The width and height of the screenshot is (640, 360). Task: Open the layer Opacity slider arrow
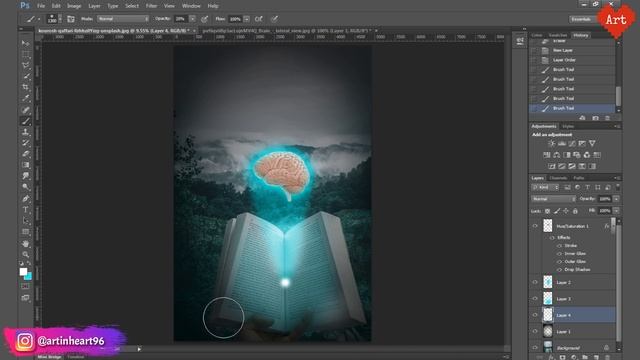616,199
